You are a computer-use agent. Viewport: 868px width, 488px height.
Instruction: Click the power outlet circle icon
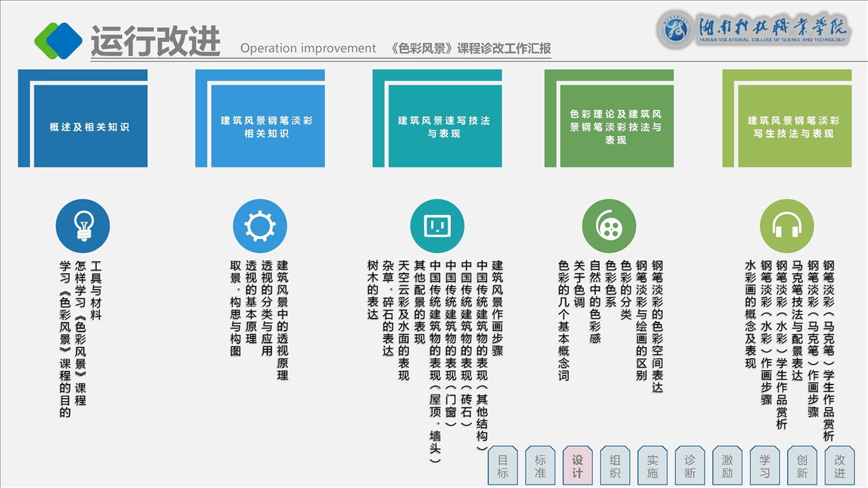coord(437,226)
